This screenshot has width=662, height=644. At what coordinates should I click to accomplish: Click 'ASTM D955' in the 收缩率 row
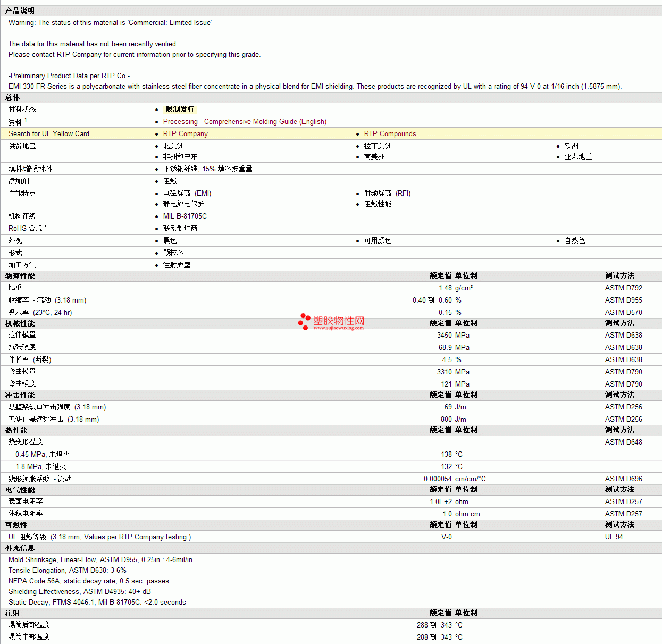[623, 300]
